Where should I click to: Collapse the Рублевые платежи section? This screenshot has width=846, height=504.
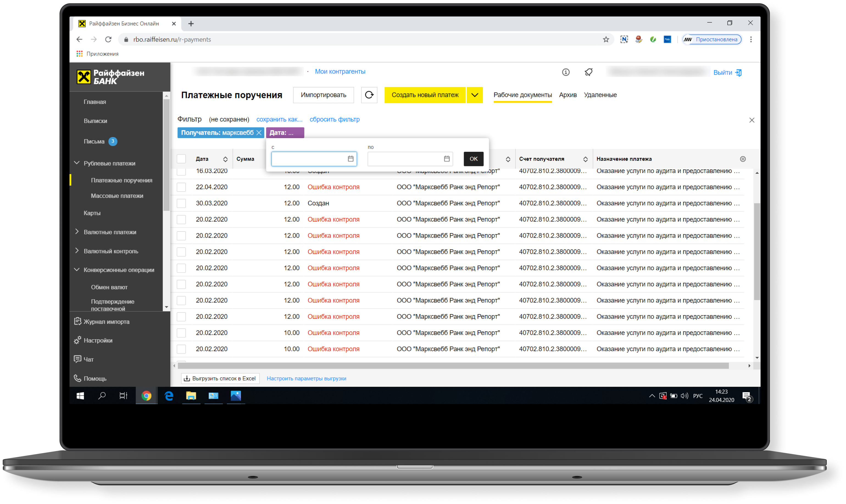tap(77, 163)
